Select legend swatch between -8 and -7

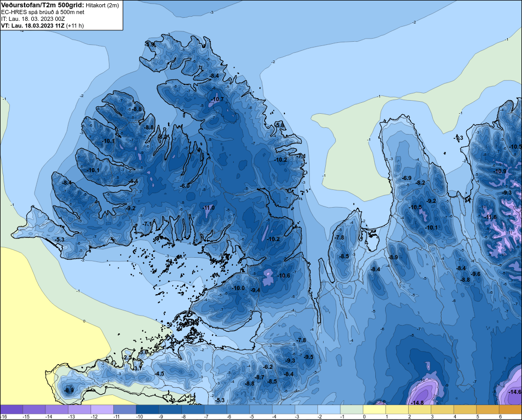pos(193,410)
